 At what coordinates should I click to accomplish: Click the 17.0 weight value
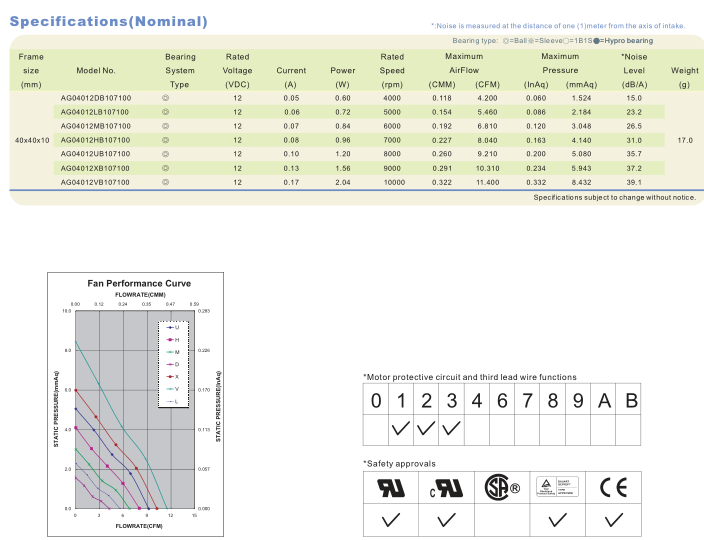(685, 140)
